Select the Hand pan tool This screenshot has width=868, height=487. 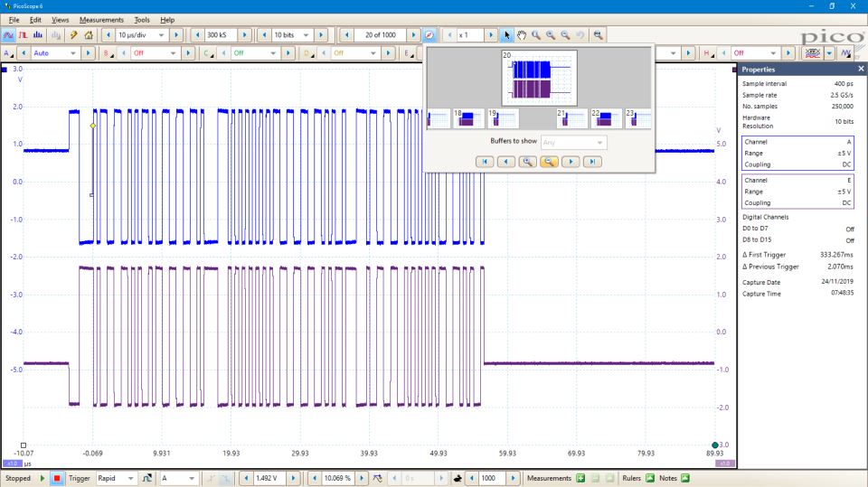(x=521, y=34)
